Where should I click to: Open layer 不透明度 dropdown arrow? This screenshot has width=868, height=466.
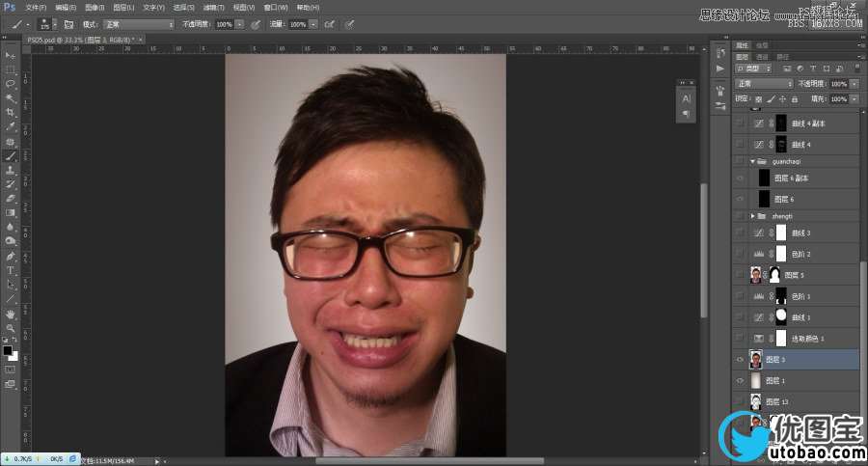[x=854, y=84]
